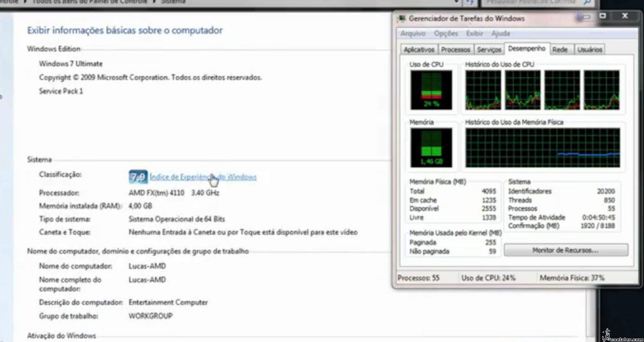Open Índice de Experiência do Windows link
The image size is (644, 342).
click(203, 177)
